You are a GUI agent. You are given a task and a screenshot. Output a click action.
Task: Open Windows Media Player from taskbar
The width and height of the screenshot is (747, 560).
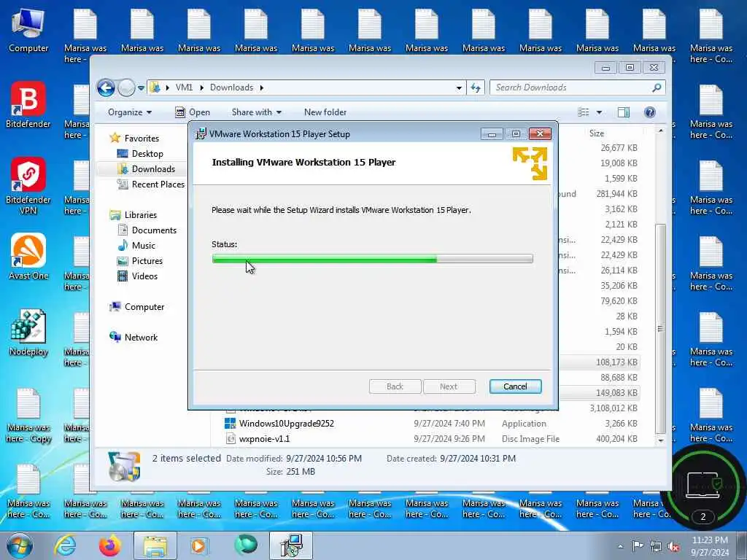pyautogui.click(x=198, y=545)
